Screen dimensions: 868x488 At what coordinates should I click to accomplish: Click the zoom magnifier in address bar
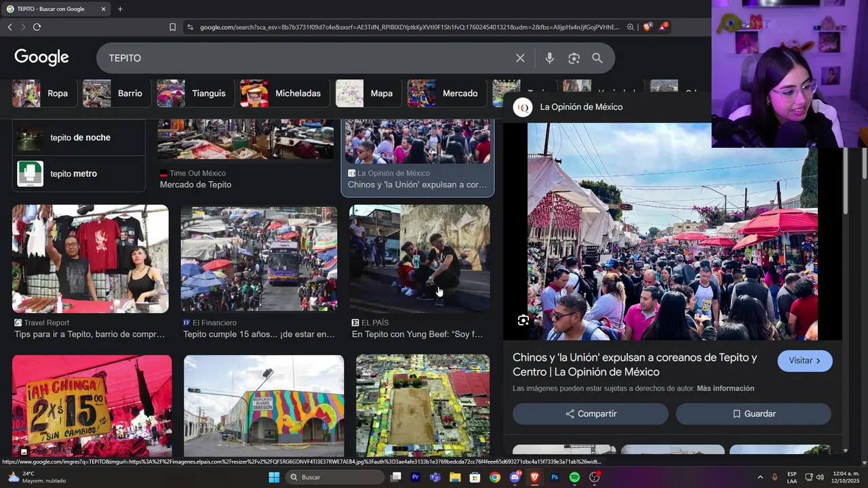pyautogui.click(x=631, y=27)
